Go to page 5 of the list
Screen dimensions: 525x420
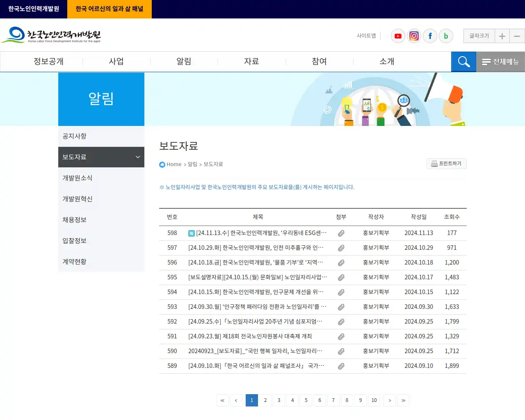point(306,400)
